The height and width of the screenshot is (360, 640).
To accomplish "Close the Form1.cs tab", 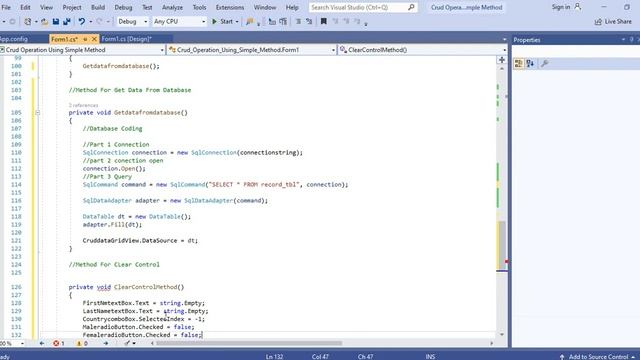I will 94,39.
